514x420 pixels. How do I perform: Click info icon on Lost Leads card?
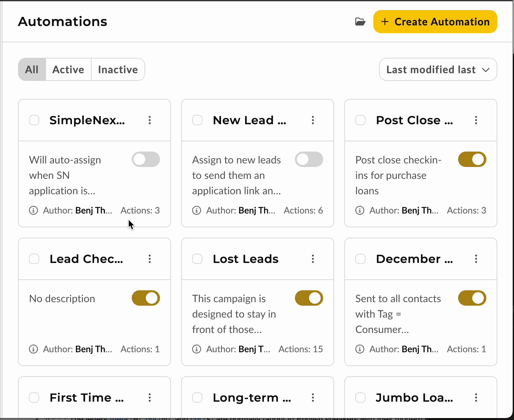[197, 349]
